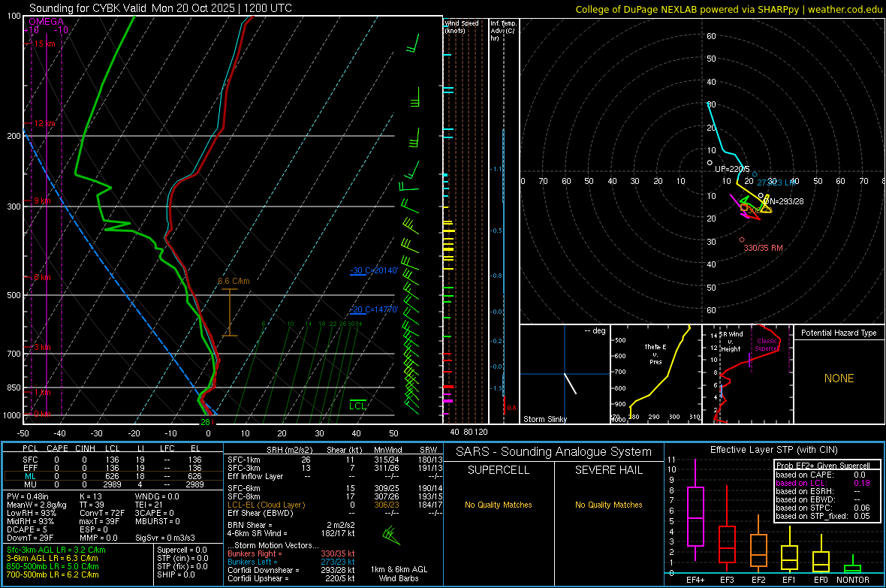This screenshot has width=886, height=588.
Task: Click the UP=220/5 hodograph label
Action: point(732,169)
